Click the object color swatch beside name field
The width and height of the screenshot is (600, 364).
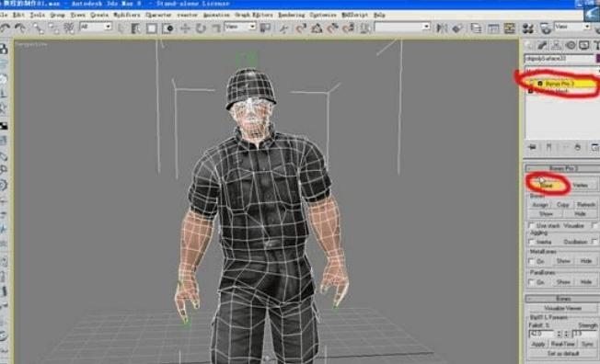pyautogui.click(x=598, y=59)
